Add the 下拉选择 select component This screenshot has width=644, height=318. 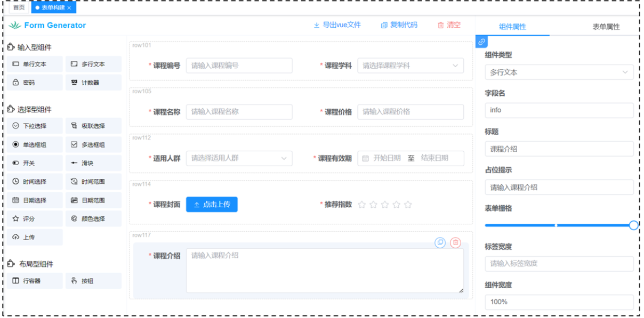pyautogui.click(x=34, y=126)
